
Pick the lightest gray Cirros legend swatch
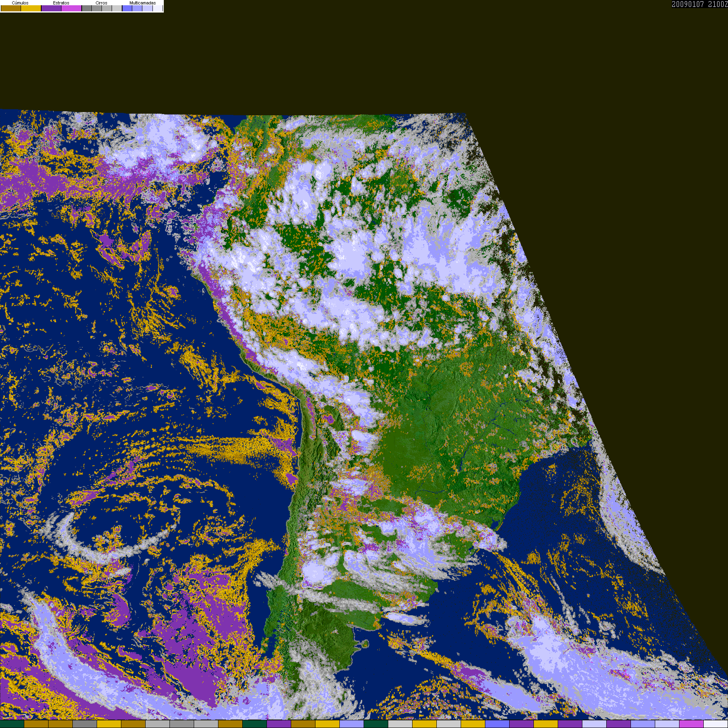(117, 8)
